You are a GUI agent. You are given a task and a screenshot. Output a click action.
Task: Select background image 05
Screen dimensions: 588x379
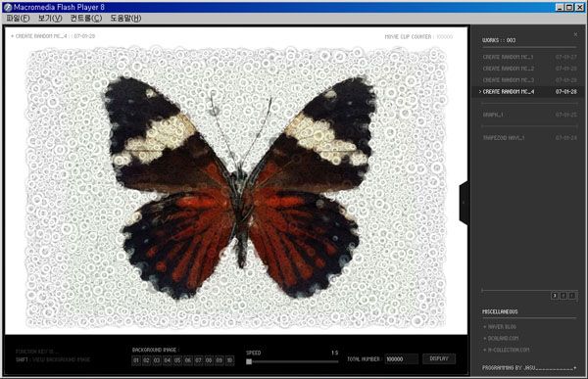point(177,360)
